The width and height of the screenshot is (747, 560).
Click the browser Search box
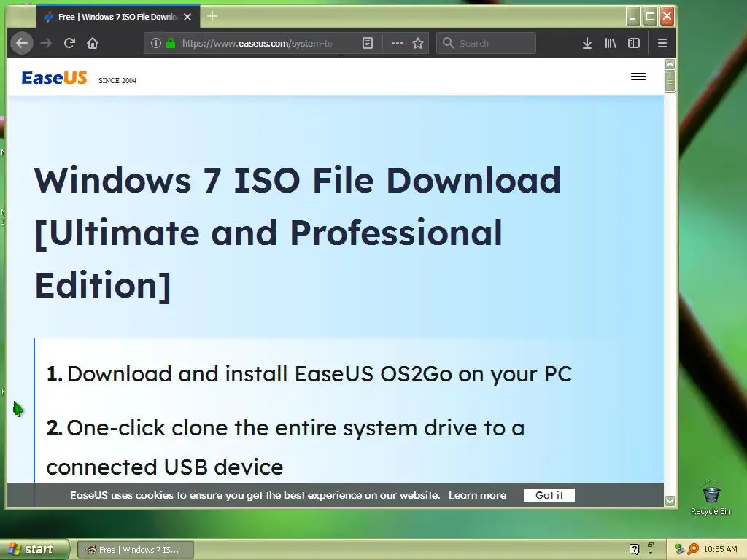click(x=486, y=43)
